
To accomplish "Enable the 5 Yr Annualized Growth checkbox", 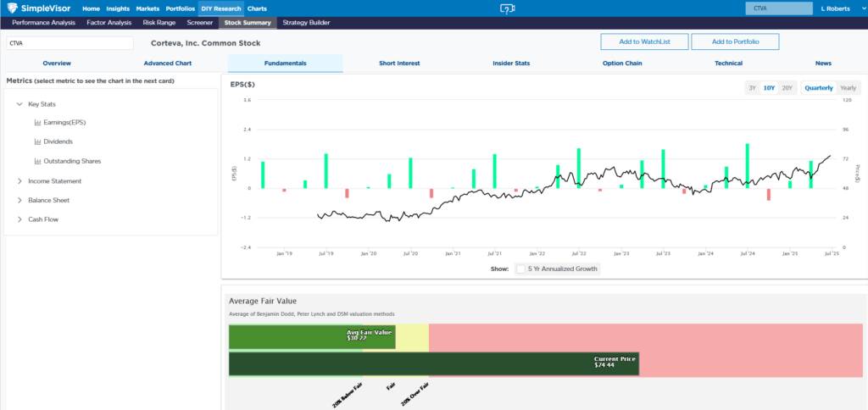I will tap(520, 269).
